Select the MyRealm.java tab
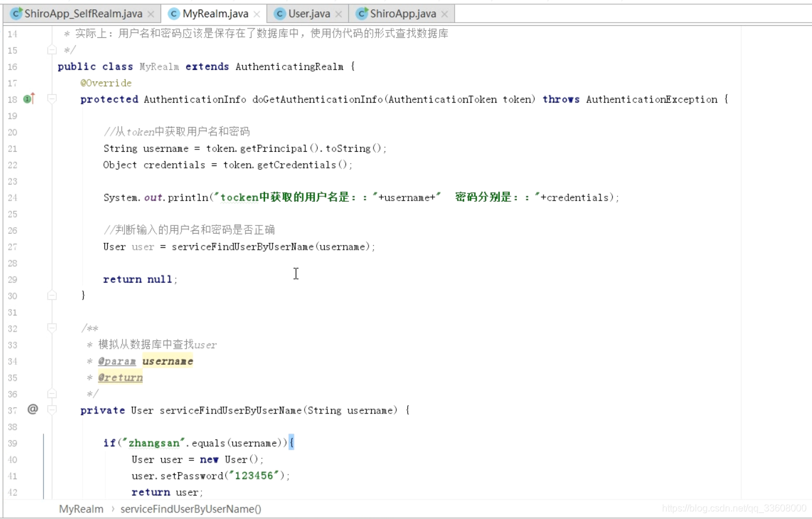This screenshot has height=519, width=812. click(215, 14)
